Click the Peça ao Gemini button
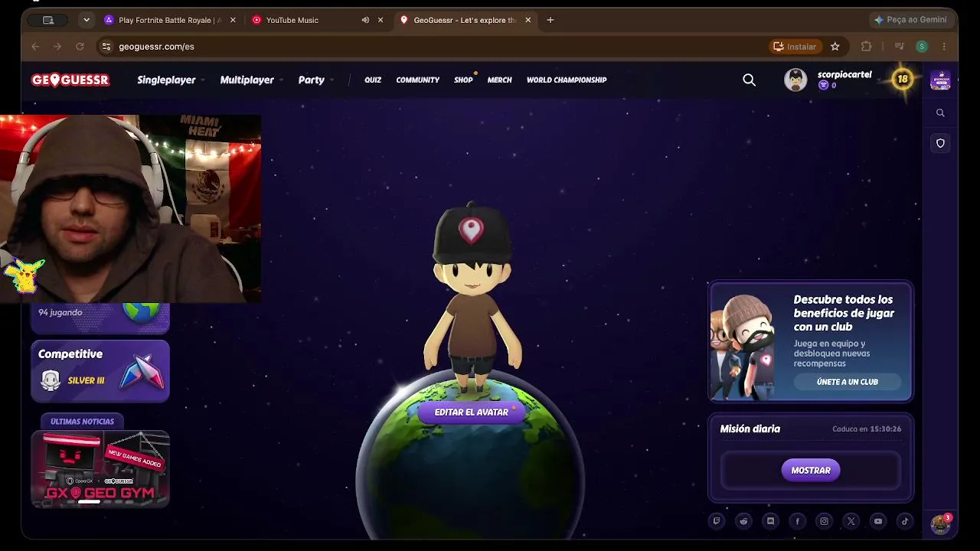This screenshot has height=551, width=980. click(910, 20)
